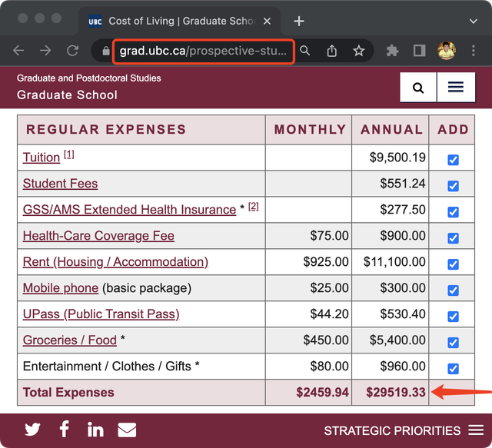This screenshot has width=492, height=448.
Task: Toggle the browser side panel icon
Action: pos(419,51)
